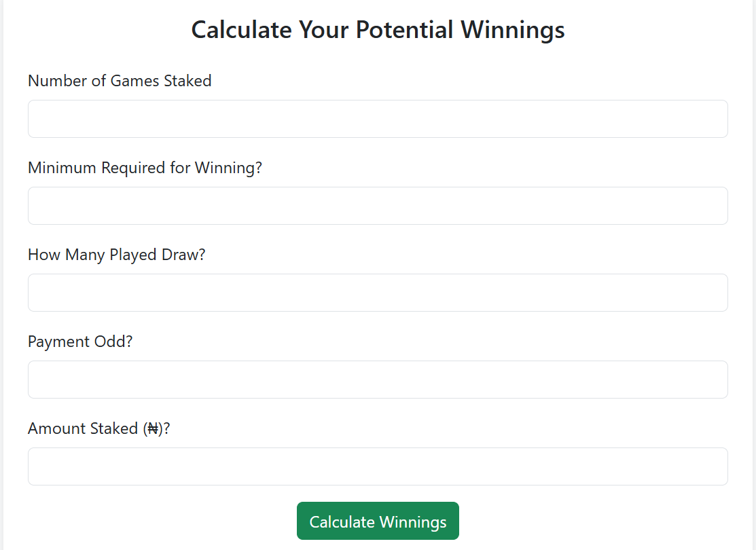The height and width of the screenshot is (550, 756).
Task: Click the 'Number of Games Staked' label
Action: (120, 81)
